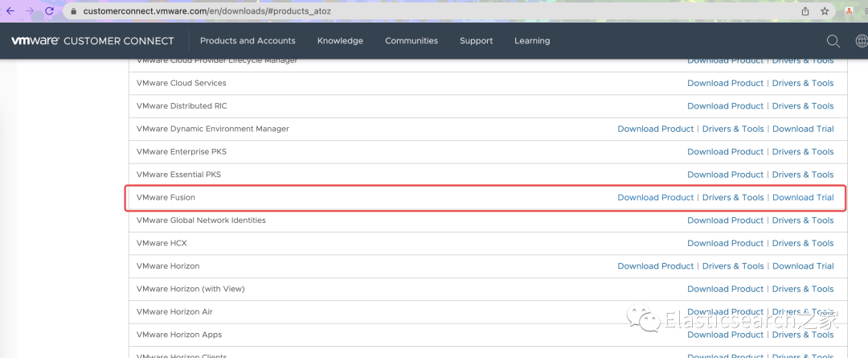Viewport: 868px width, 358px height.
Task: Download Product for Dynamic Environment Manager
Action: pos(656,129)
